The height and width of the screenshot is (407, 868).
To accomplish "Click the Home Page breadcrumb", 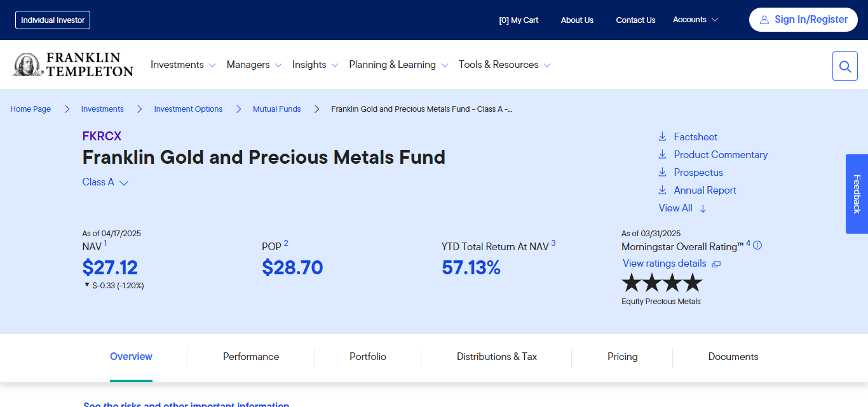I will click(x=31, y=109).
